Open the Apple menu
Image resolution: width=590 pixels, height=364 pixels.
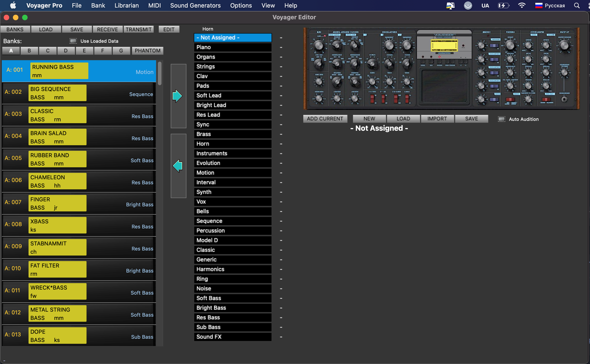coord(13,6)
